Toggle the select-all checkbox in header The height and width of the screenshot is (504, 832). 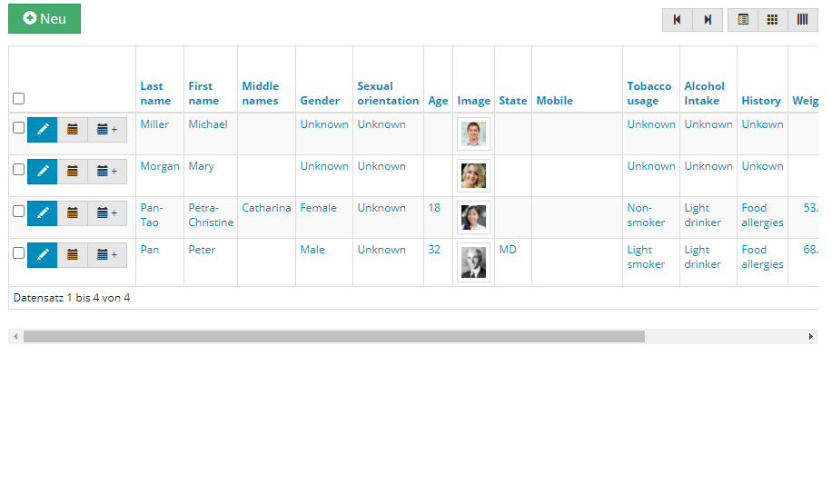pyautogui.click(x=18, y=99)
